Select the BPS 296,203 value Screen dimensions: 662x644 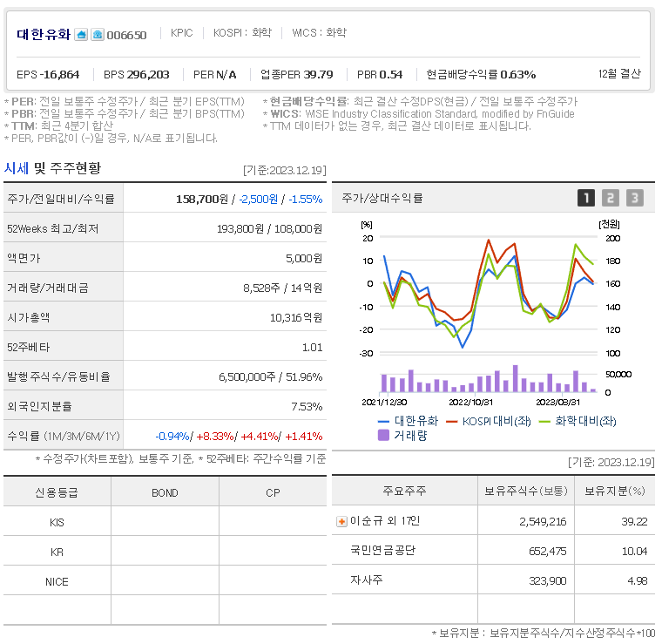coord(137,75)
